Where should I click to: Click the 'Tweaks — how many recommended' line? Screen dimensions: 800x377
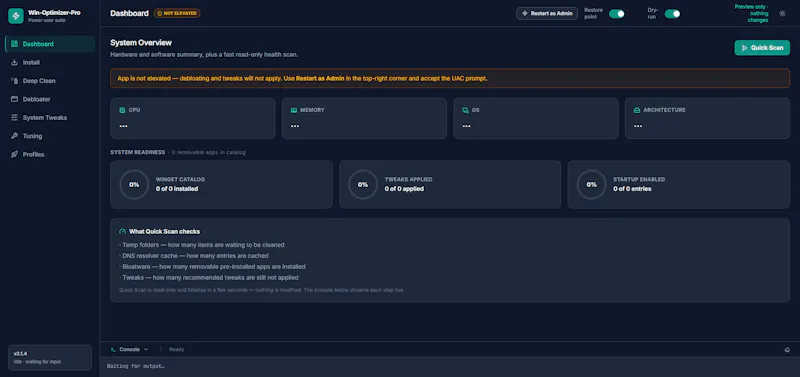tap(209, 278)
